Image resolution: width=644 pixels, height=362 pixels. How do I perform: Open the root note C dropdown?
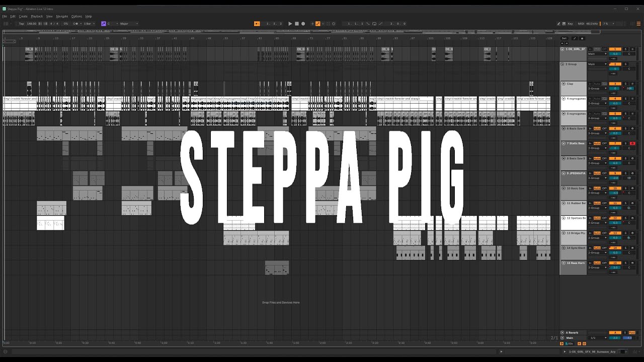[x=112, y=24]
